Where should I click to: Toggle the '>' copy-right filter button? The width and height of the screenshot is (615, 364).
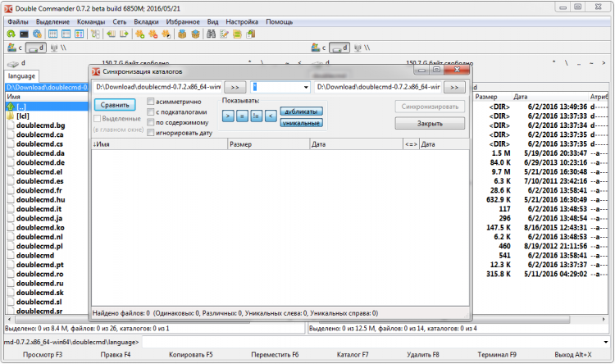click(228, 116)
